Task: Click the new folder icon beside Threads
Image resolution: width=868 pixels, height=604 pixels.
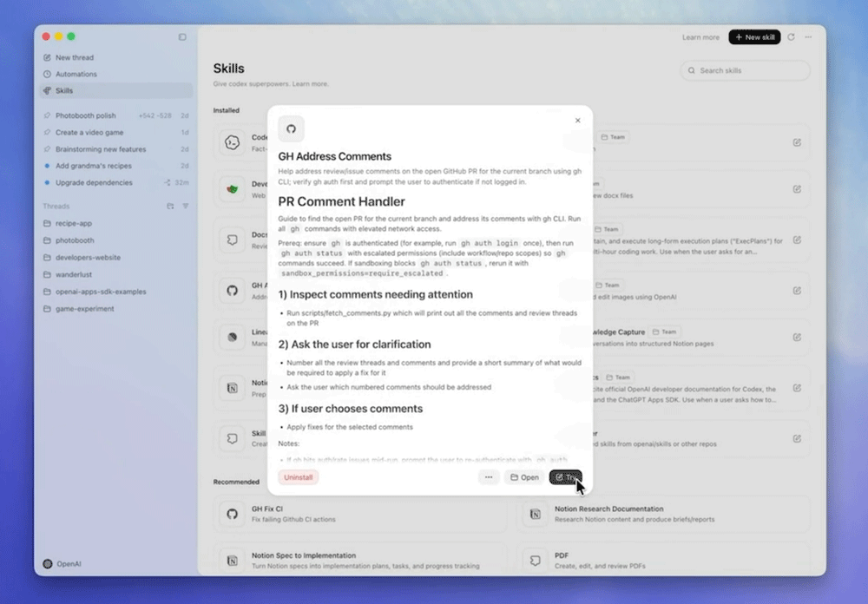Action: [170, 207]
